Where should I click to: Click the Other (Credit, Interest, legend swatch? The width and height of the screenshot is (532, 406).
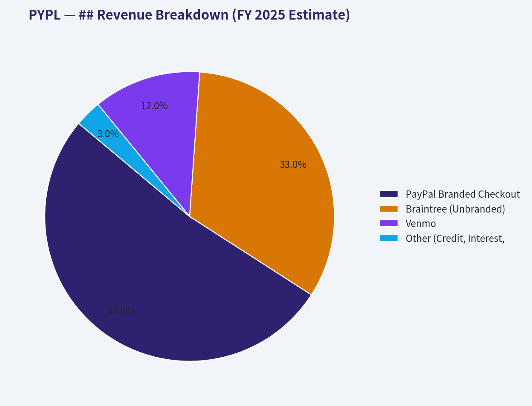click(389, 238)
